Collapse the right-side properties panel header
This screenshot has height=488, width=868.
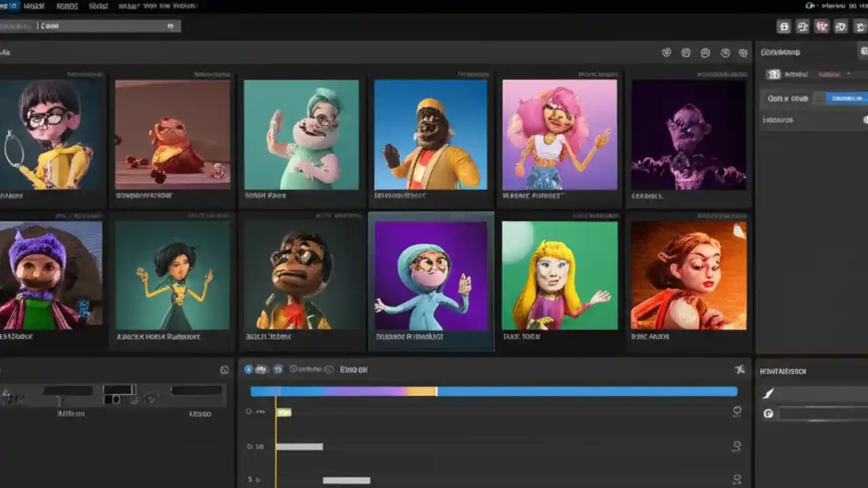[x=864, y=52]
